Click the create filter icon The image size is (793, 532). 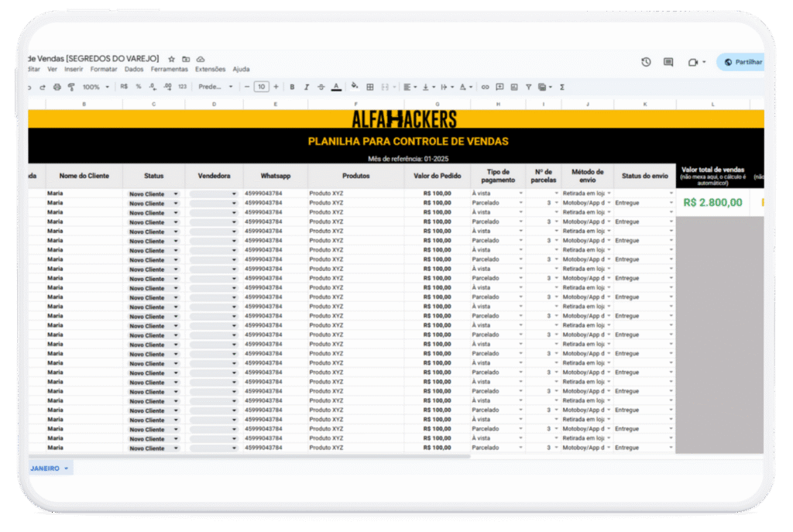pyautogui.click(x=528, y=87)
